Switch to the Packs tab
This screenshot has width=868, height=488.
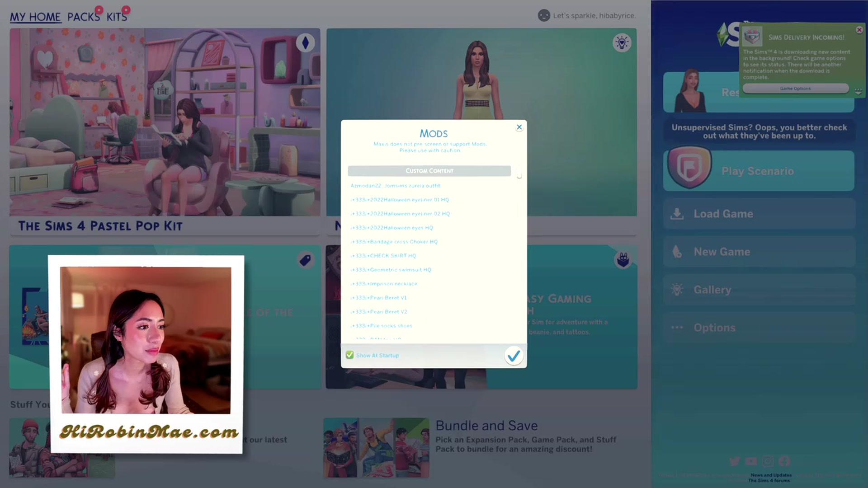click(x=84, y=17)
